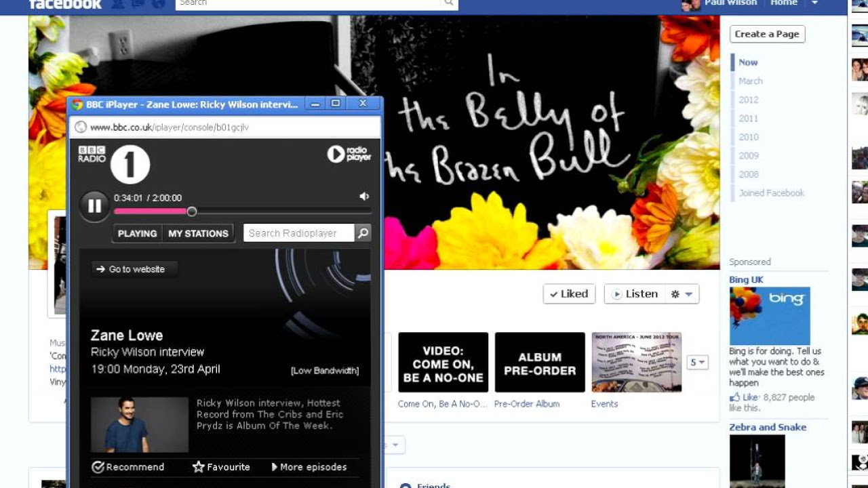Screen dimensions: 868x488
Task: Switch to the PLAYING tab
Action: click(x=137, y=233)
